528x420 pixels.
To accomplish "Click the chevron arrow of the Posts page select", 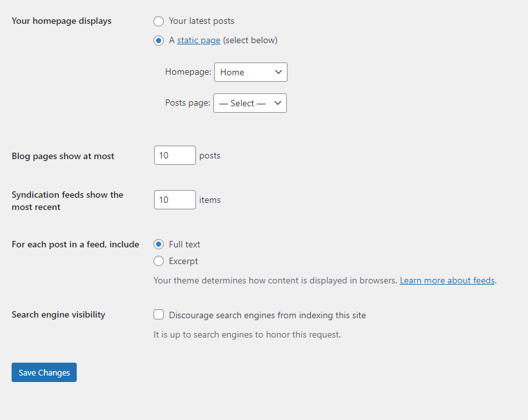I will 278,103.
